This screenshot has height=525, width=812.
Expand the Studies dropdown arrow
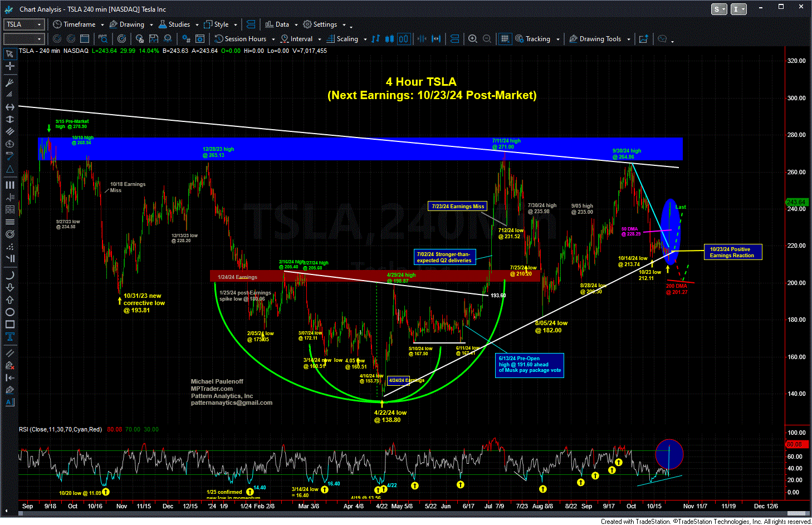pos(196,24)
